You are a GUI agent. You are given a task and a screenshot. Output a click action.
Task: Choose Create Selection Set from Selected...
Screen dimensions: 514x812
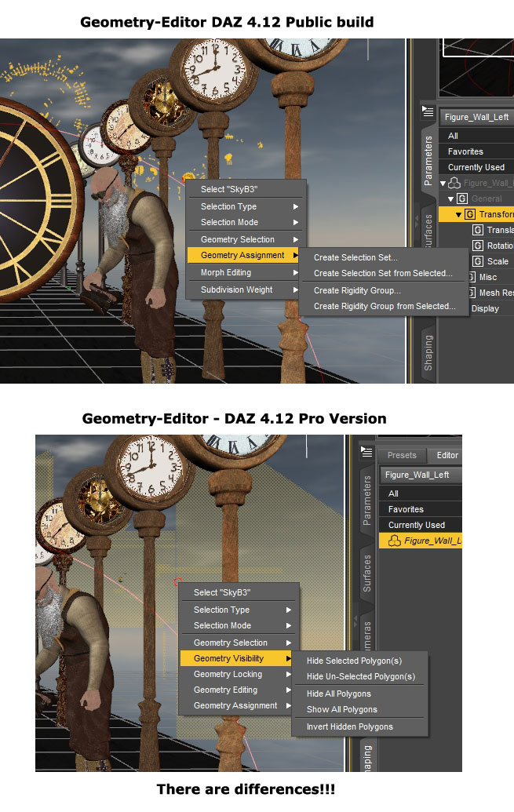[384, 273]
